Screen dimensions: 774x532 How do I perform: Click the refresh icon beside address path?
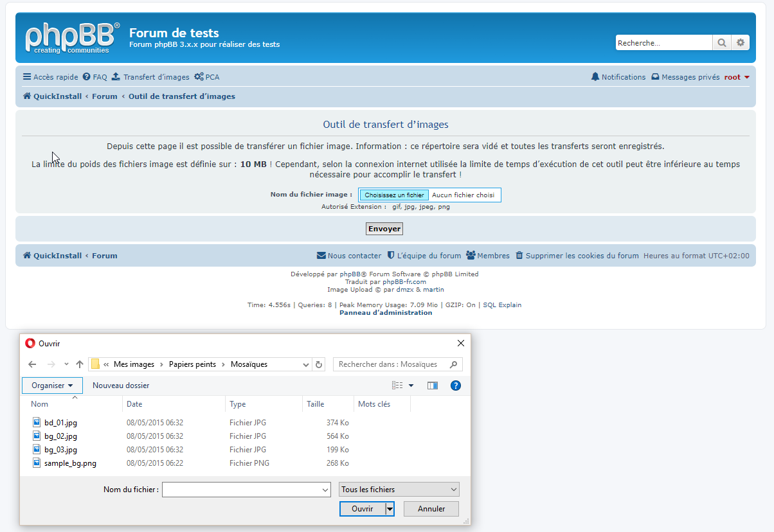coord(318,364)
